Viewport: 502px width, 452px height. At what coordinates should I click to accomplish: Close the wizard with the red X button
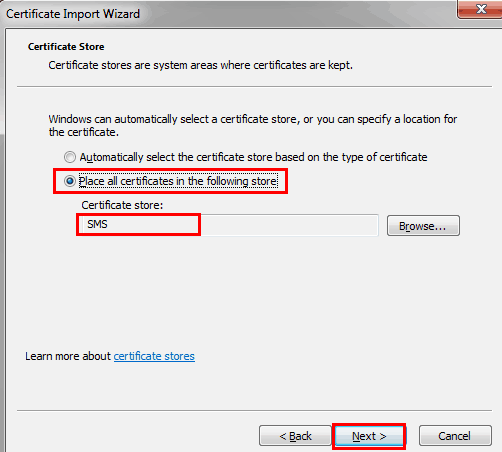pos(480,9)
